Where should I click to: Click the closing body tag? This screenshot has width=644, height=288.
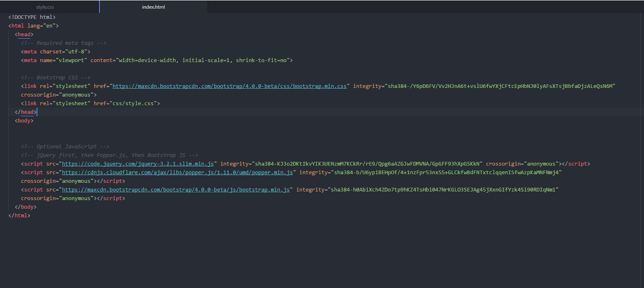[26, 207]
